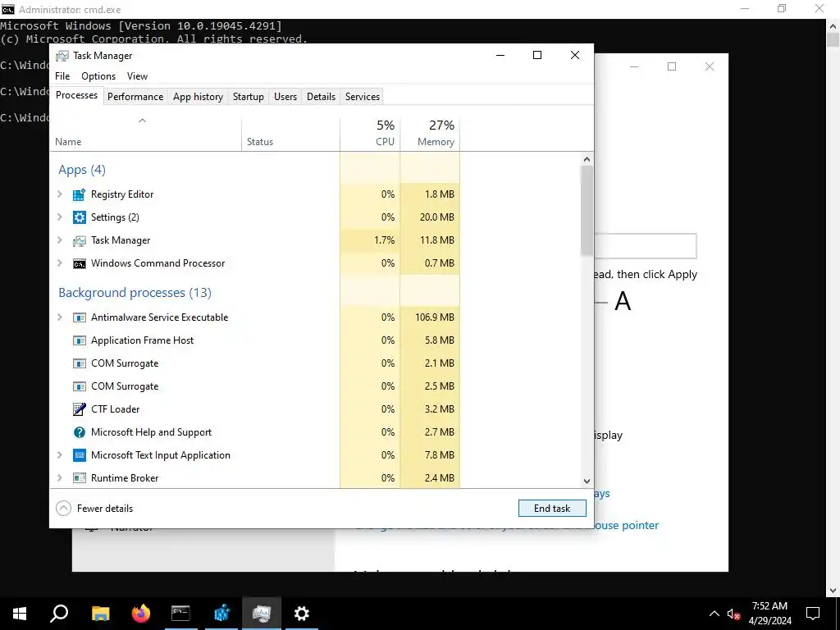Viewport: 840px width, 630px height.
Task: Expand the Runtime Broker row
Action: (60, 478)
